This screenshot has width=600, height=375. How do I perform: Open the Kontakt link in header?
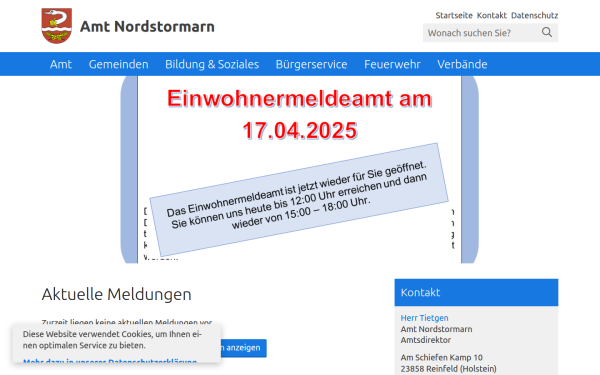tap(491, 15)
